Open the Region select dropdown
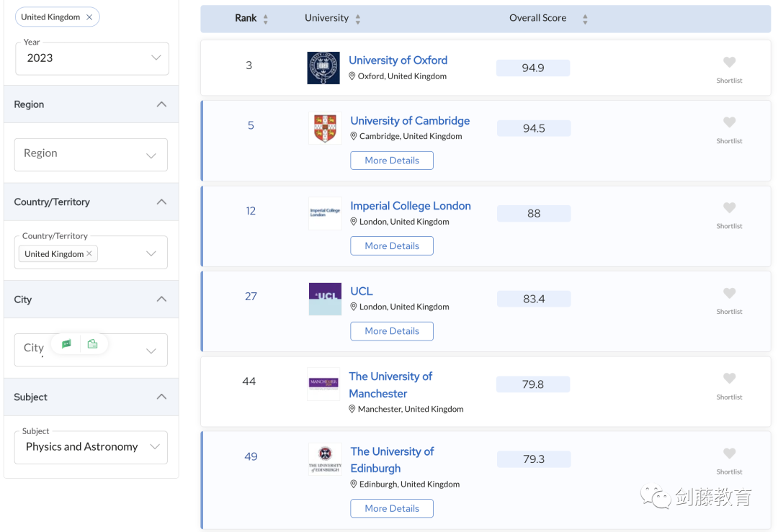Image resolution: width=778 pixels, height=532 pixels. pos(91,155)
